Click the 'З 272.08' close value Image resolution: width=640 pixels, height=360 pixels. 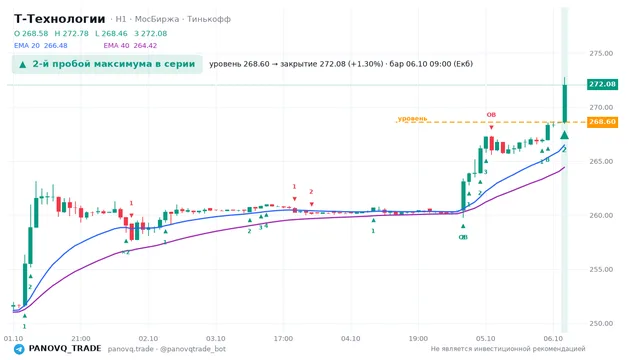pos(151,33)
